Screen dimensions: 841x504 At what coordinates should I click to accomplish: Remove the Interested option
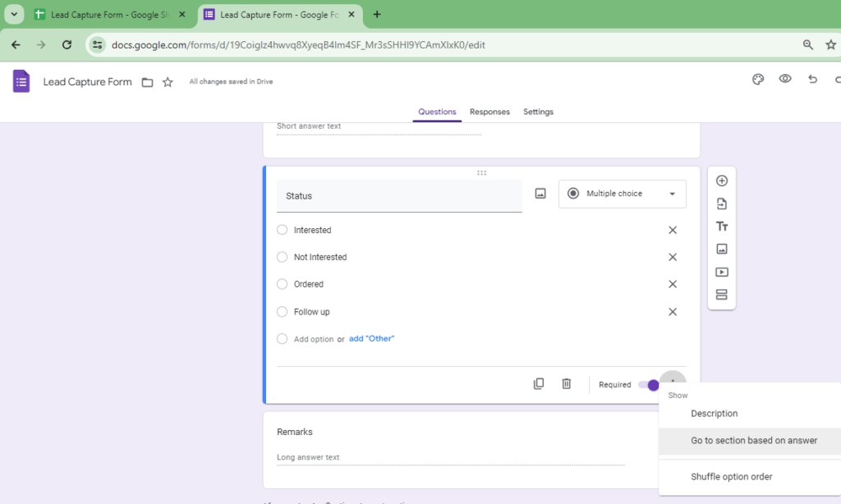pos(673,230)
